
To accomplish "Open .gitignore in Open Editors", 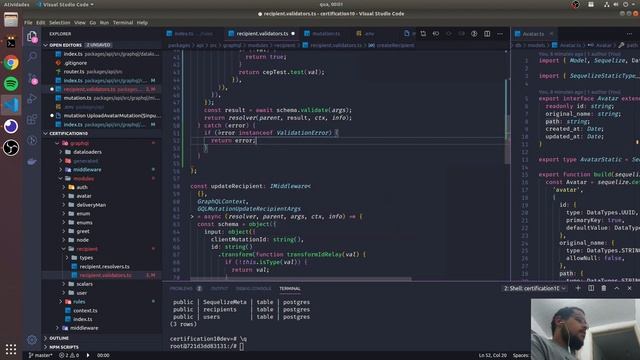I will point(76,63).
